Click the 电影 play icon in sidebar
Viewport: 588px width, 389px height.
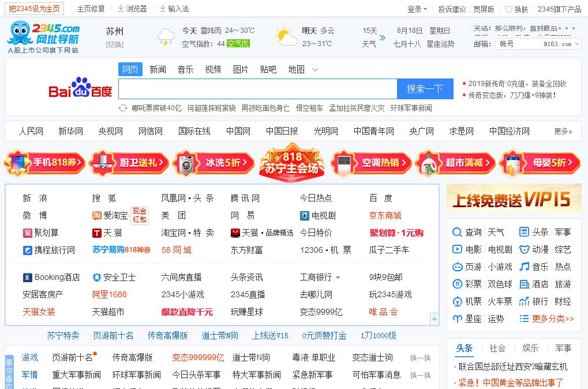(457, 249)
